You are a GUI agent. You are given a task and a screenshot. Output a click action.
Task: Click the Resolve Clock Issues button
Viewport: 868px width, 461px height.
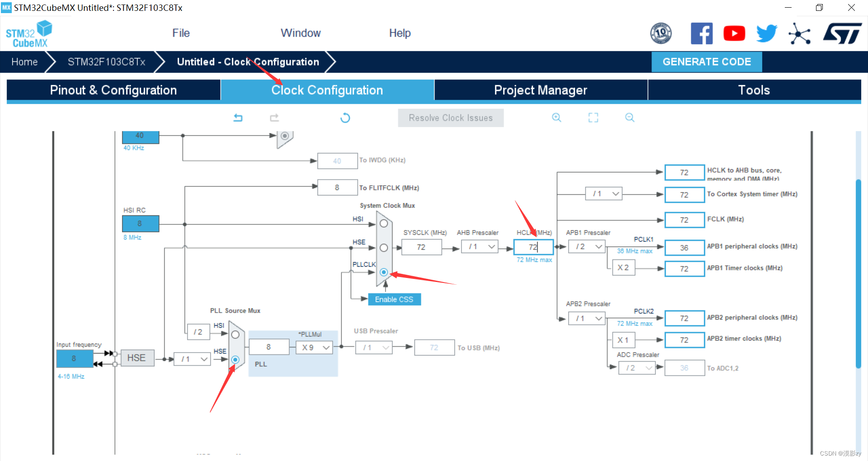click(x=451, y=118)
